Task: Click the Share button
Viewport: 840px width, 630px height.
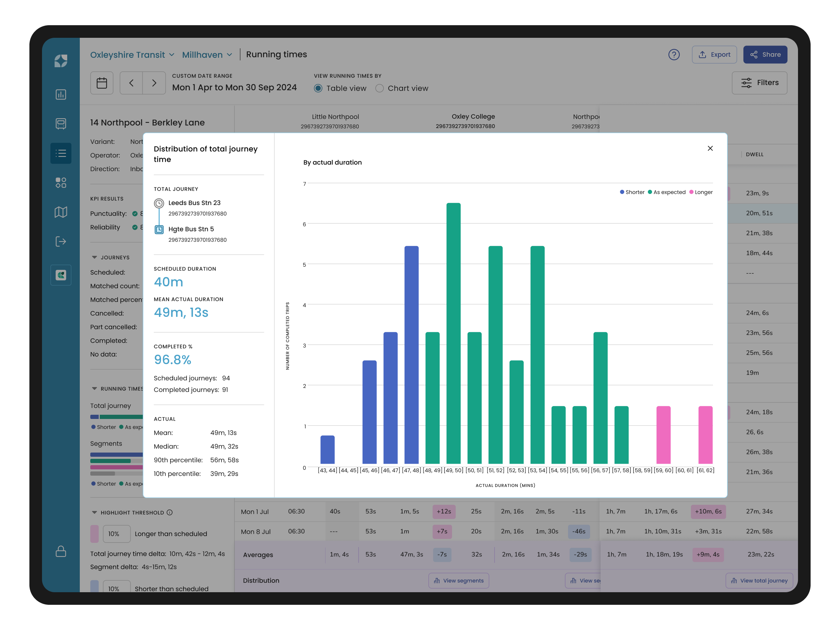Action: coord(765,54)
